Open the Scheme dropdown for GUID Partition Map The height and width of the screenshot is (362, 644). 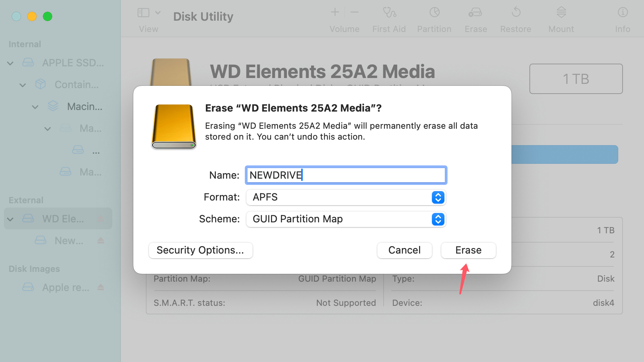(437, 219)
